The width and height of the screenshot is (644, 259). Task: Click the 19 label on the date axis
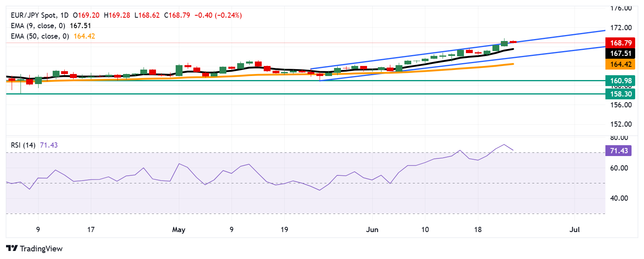coord(284,230)
